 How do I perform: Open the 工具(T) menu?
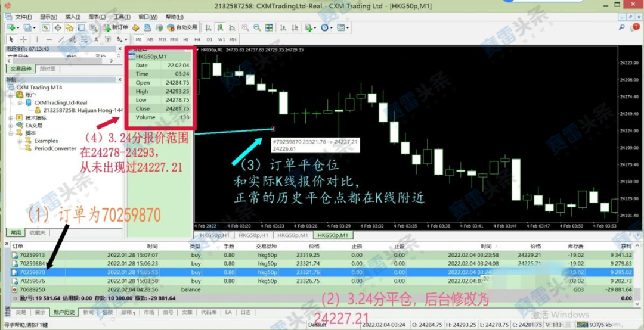[122, 17]
